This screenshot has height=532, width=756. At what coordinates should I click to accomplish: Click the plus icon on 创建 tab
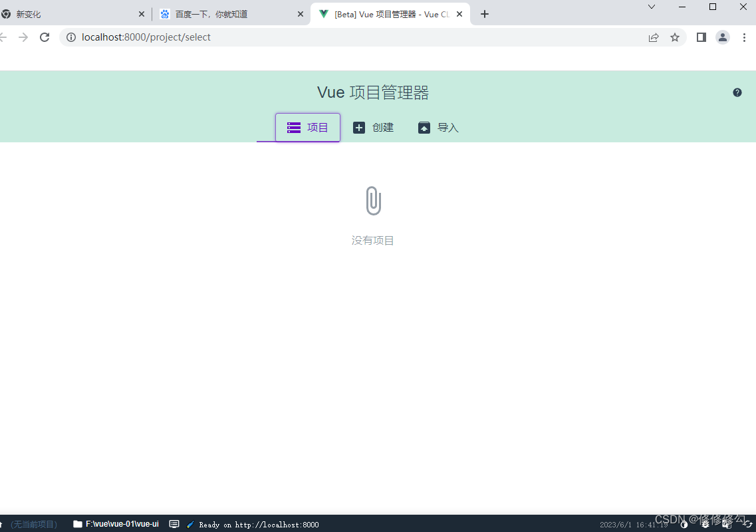[359, 128]
